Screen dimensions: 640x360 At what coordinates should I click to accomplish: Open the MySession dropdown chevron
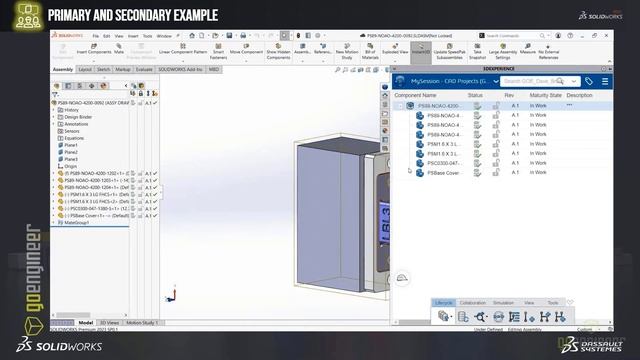[x=496, y=82]
